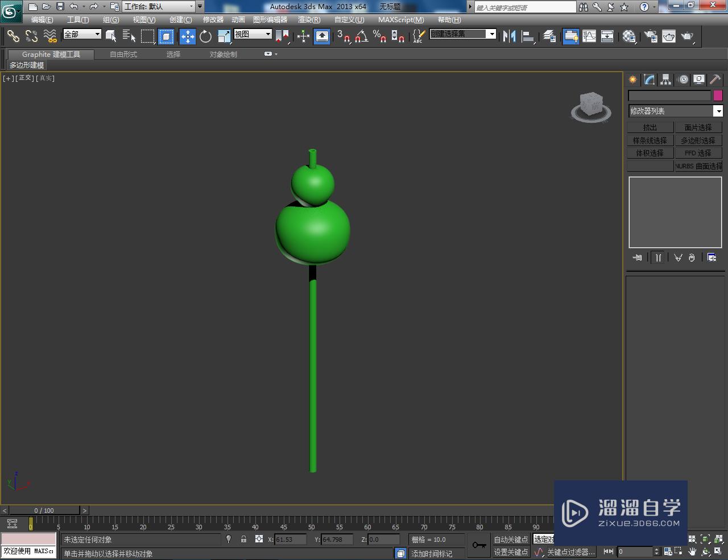Viewport: 728px width, 560px height.
Task: Open Schematic View icon
Action: click(607, 36)
